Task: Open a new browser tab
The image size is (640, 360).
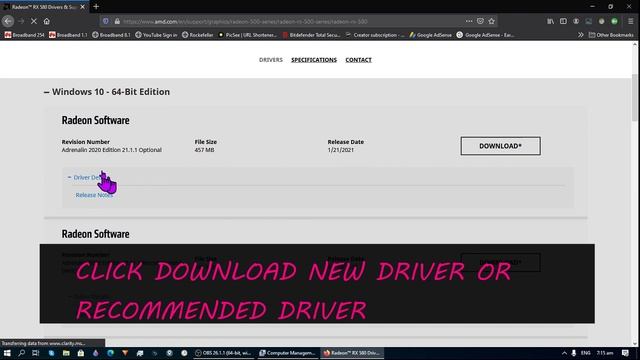Action: 96,7
